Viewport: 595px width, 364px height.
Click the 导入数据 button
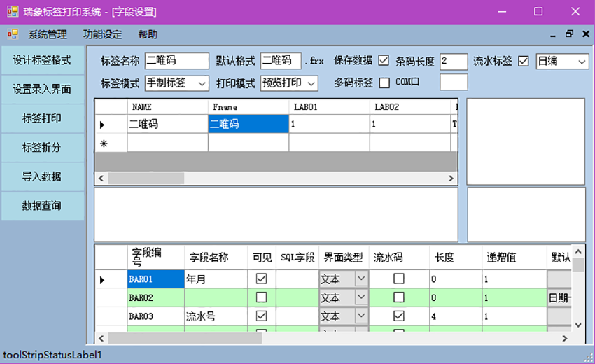(42, 176)
